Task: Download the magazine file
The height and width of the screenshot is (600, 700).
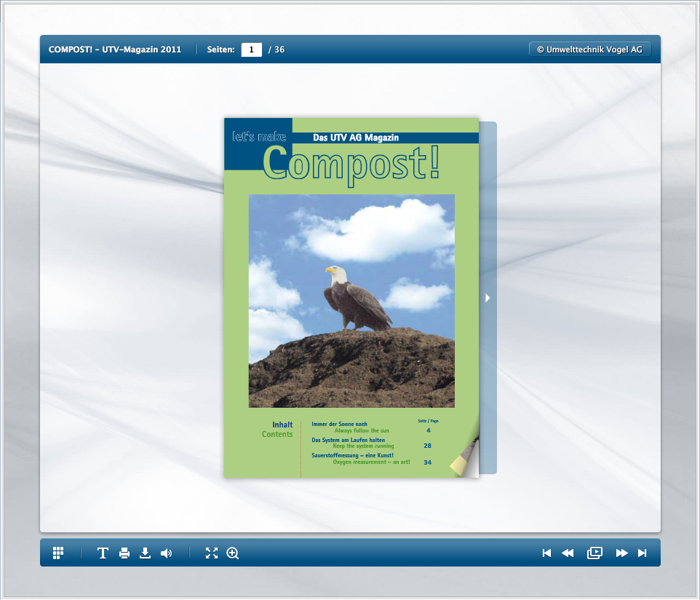Action: point(146,553)
